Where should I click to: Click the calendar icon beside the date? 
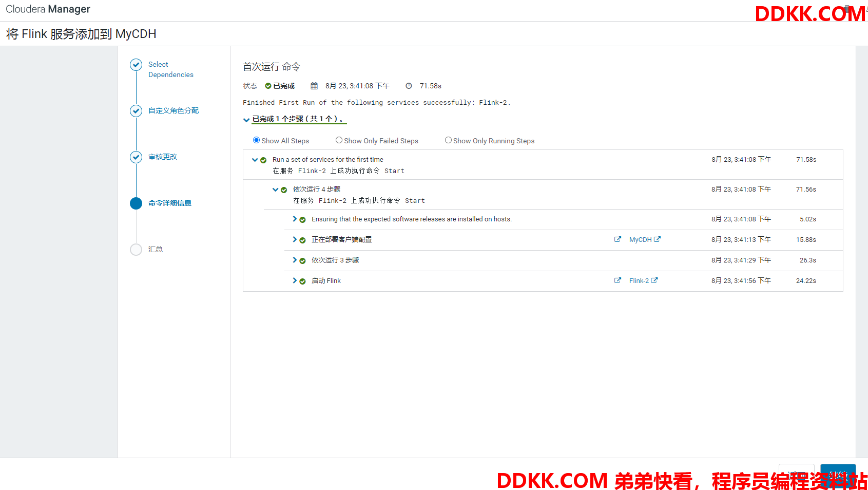coord(314,86)
